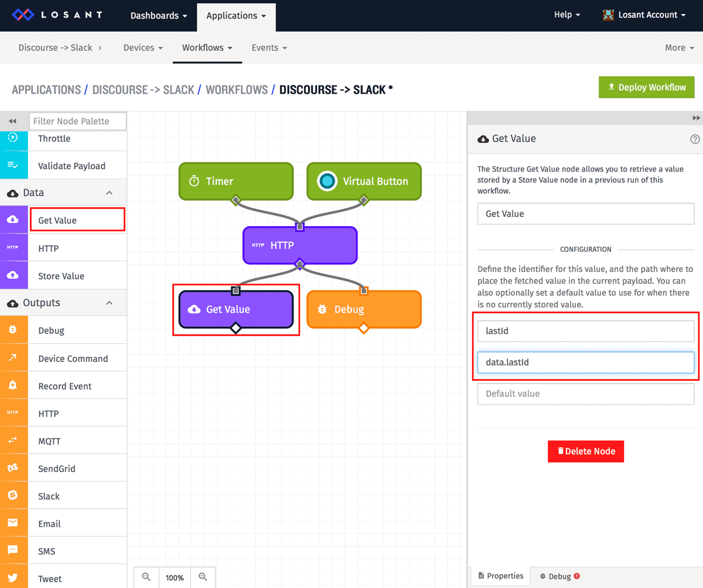
Task: Click the Debug bug icon in palette
Action: [x=13, y=330]
